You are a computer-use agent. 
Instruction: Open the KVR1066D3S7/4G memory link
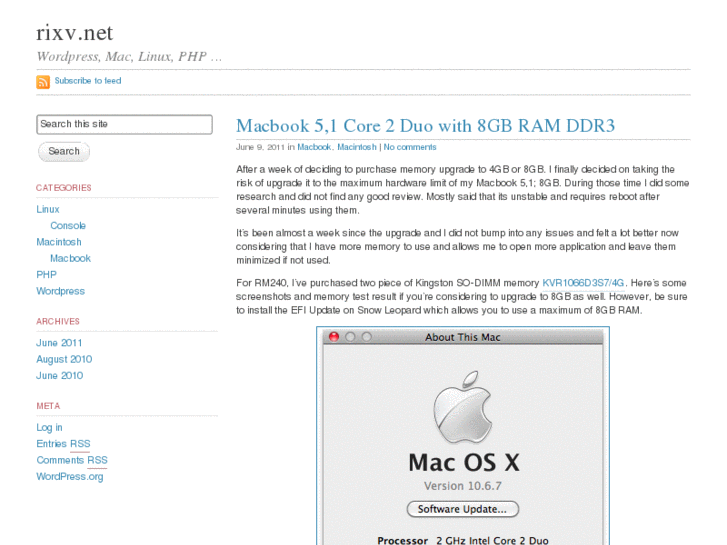pos(583,283)
